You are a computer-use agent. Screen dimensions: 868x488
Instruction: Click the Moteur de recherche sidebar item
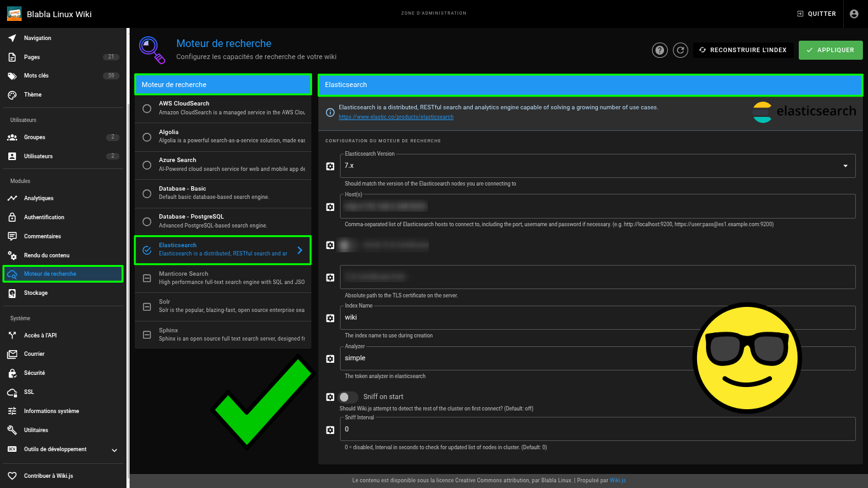pos(63,274)
